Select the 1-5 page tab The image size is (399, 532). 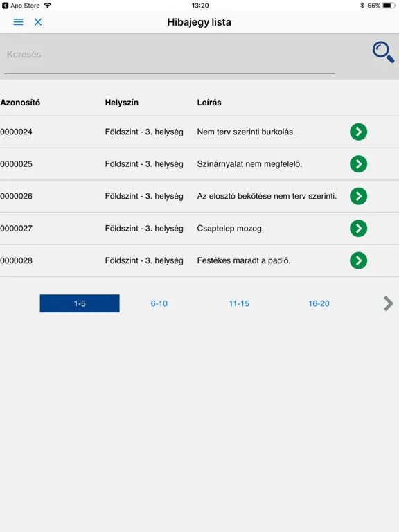[x=80, y=303]
